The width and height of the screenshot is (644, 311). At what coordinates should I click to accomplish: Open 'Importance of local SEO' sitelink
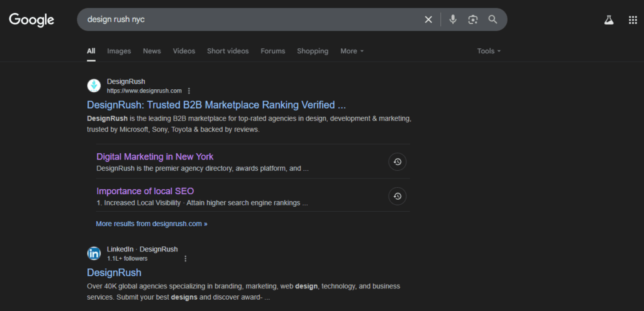click(x=145, y=191)
